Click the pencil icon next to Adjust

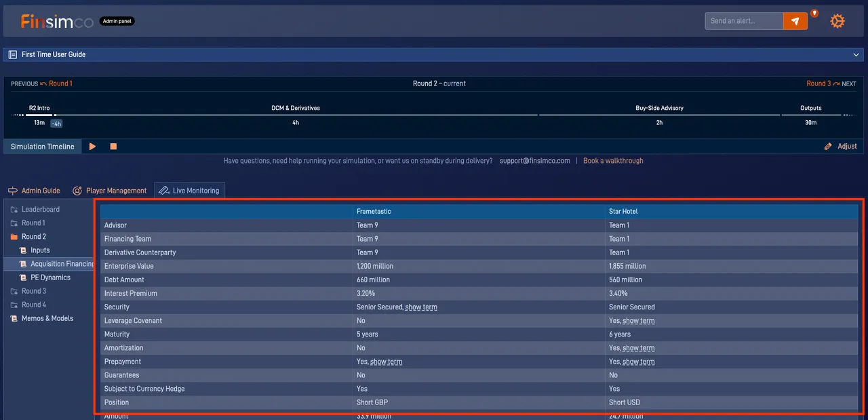(828, 147)
